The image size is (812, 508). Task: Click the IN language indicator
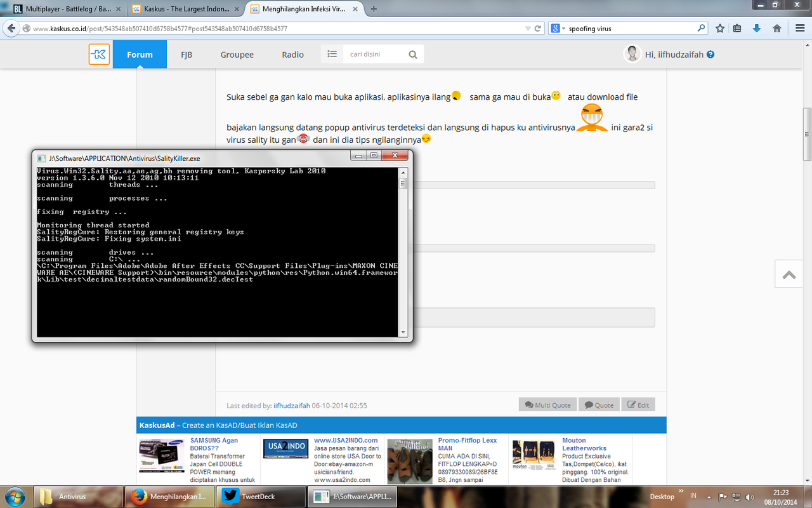coord(693,496)
